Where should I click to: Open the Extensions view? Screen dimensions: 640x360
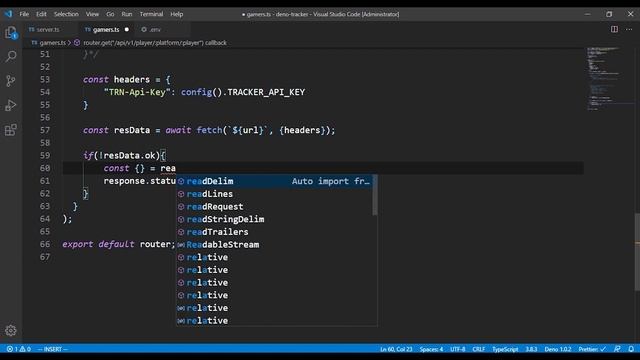11,130
